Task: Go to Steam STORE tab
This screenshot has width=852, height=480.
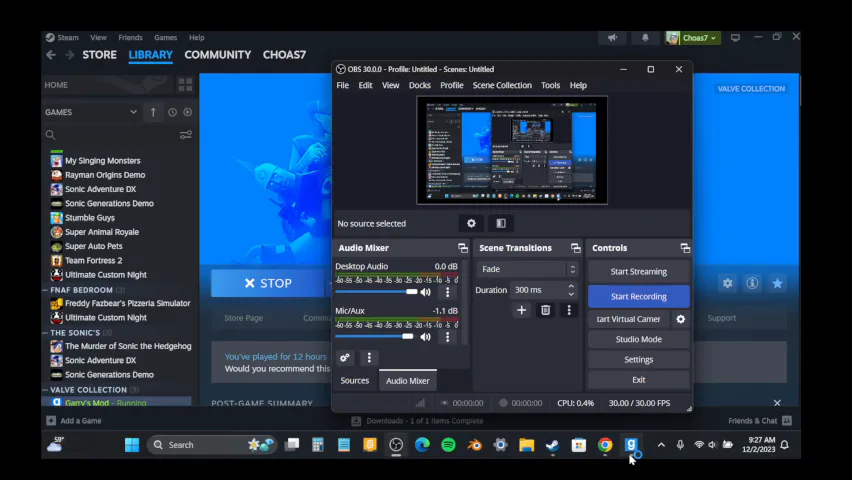Action: pyautogui.click(x=99, y=55)
